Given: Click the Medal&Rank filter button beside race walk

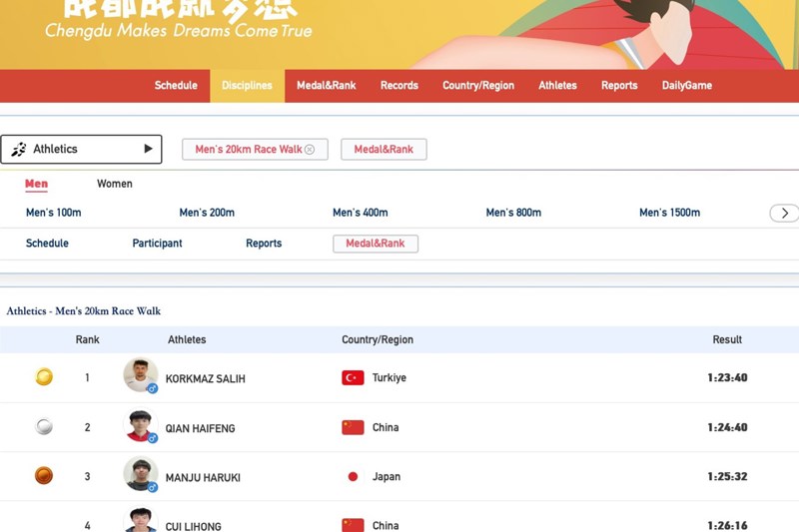Looking at the screenshot, I should tap(384, 150).
